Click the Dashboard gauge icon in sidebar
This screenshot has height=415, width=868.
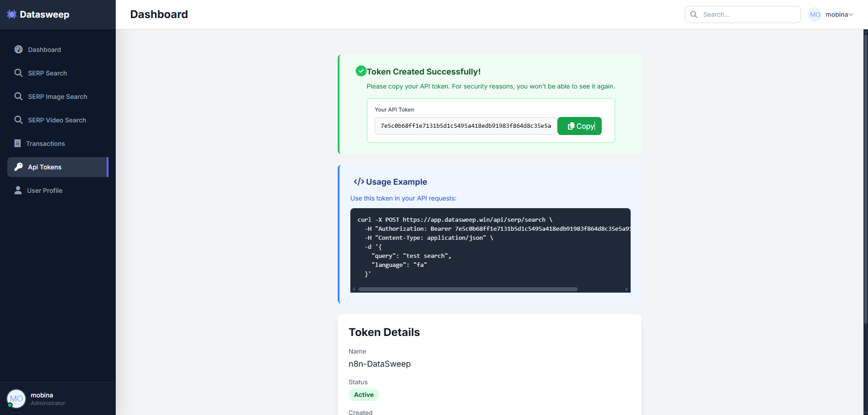pos(19,50)
